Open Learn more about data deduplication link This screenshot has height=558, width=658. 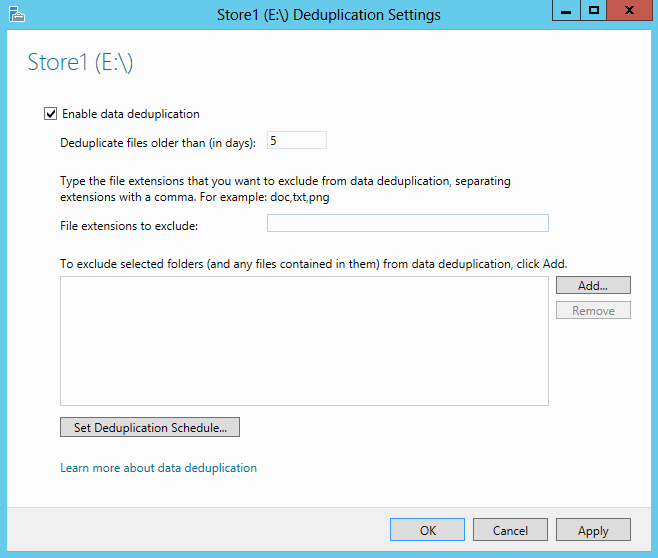158,468
